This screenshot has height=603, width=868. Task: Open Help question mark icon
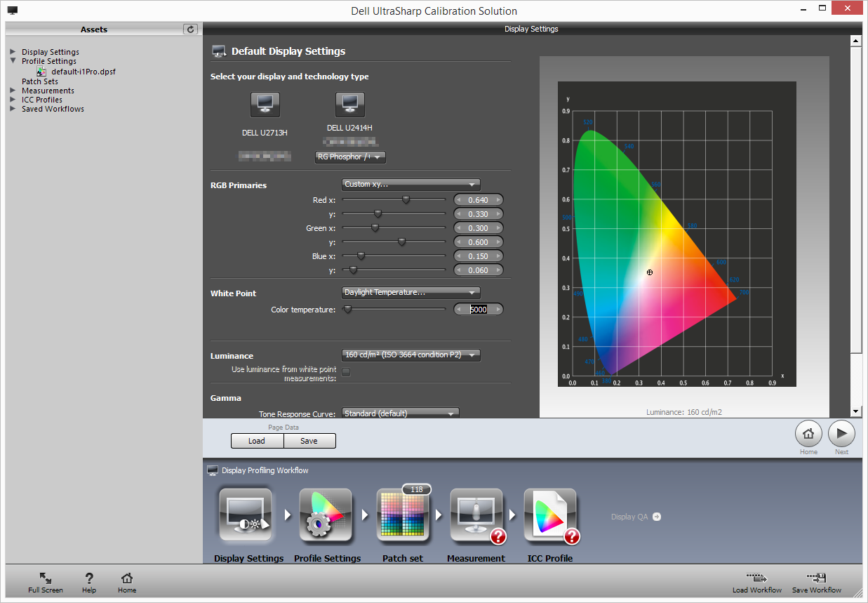point(89,578)
